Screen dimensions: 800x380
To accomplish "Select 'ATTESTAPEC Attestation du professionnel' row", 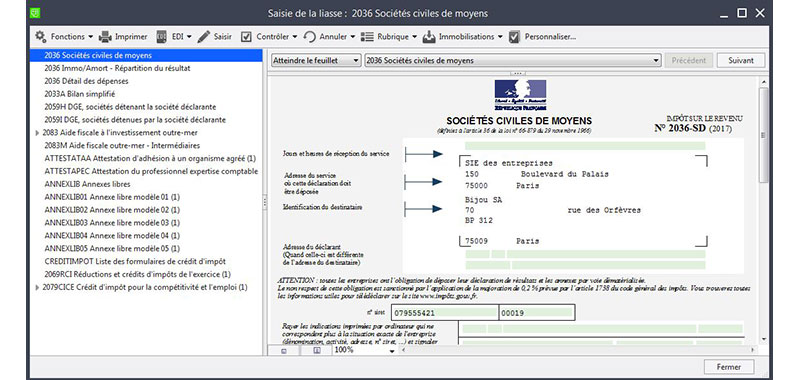I will (146, 171).
